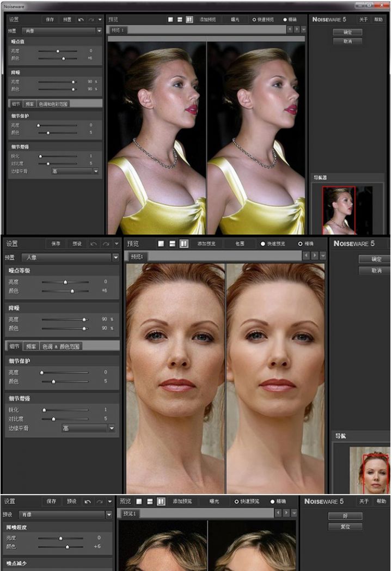Select vertical split preview icon in the bottom window
This screenshot has width=392, height=571.
[161, 501]
